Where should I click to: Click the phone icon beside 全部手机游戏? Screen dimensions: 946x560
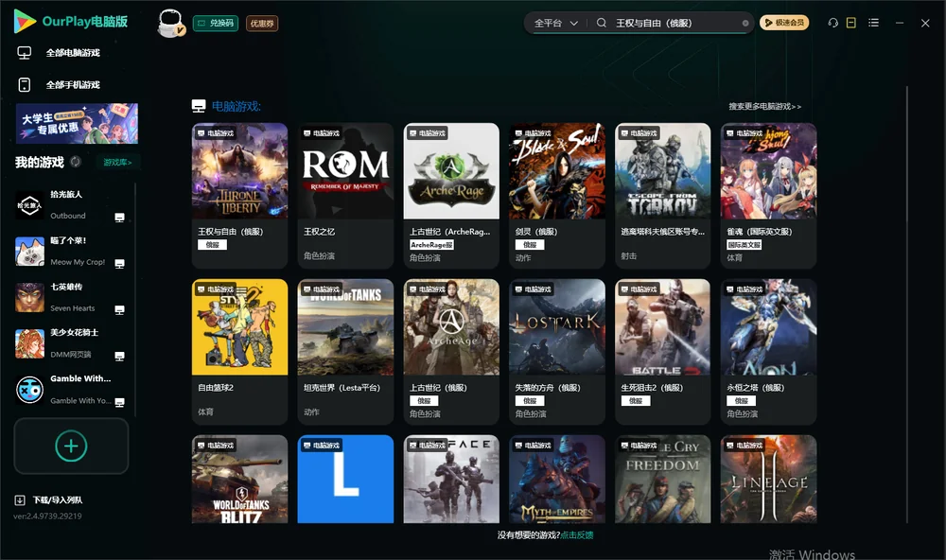tap(25, 85)
